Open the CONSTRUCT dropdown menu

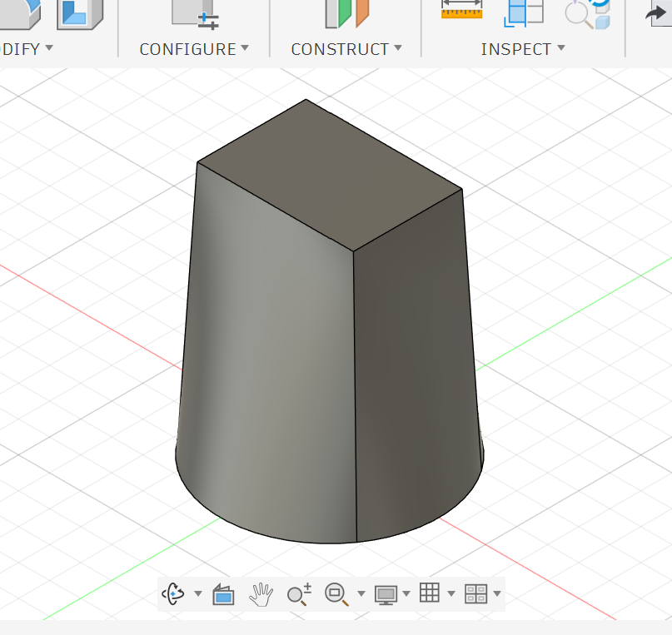click(346, 49)
